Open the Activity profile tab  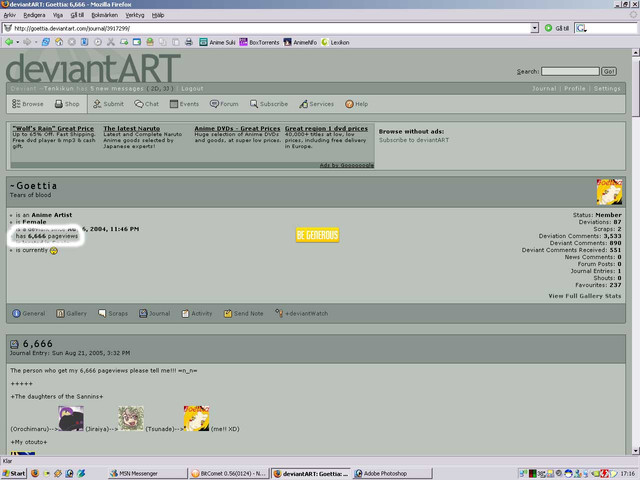pos(197,313)
